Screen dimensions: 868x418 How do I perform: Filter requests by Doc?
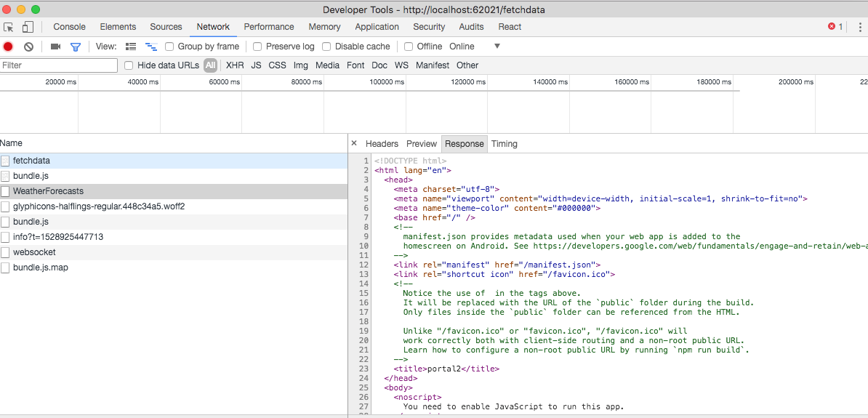tap(379, 65)
